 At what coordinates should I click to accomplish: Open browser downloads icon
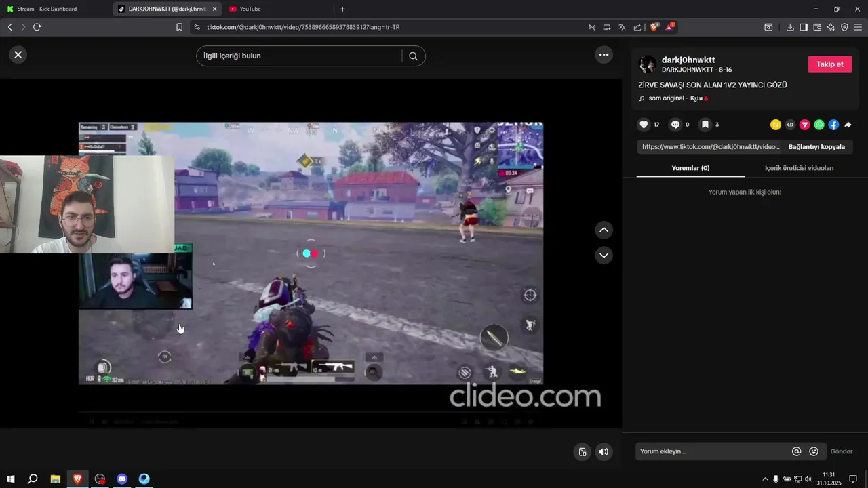pos(790,27)
